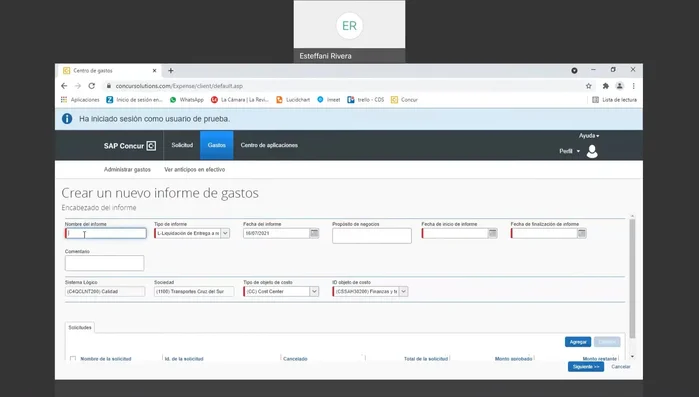
Task: Open the Inicio de sesión bookmark
Action: click(134, 100)
